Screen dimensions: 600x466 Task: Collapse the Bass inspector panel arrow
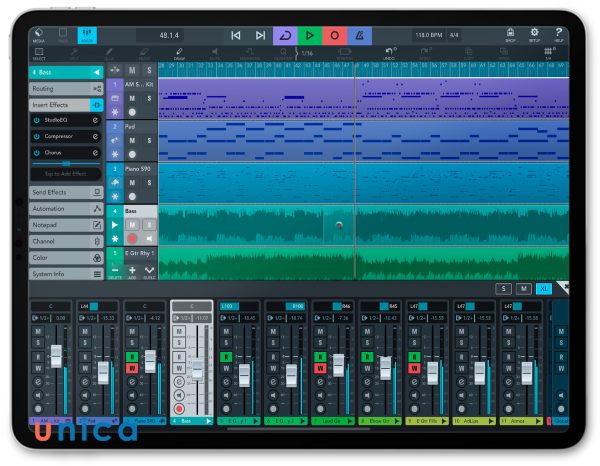coord(96,72)
